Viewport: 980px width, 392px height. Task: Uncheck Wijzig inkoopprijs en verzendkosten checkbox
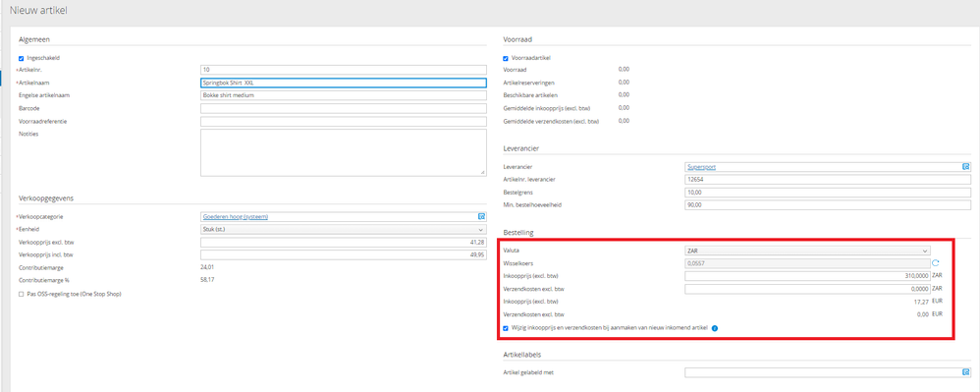(x=506, y=327)
